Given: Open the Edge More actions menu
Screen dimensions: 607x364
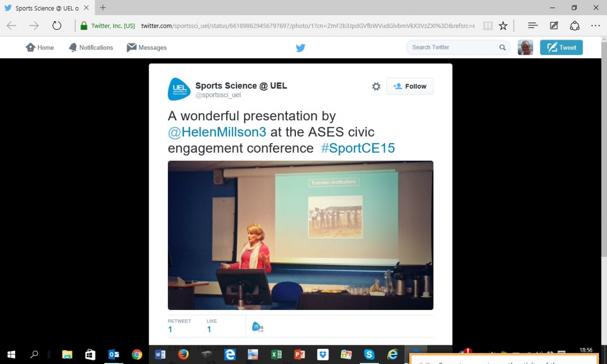Looking at the screenshot, I should click(x=595, y=26).
